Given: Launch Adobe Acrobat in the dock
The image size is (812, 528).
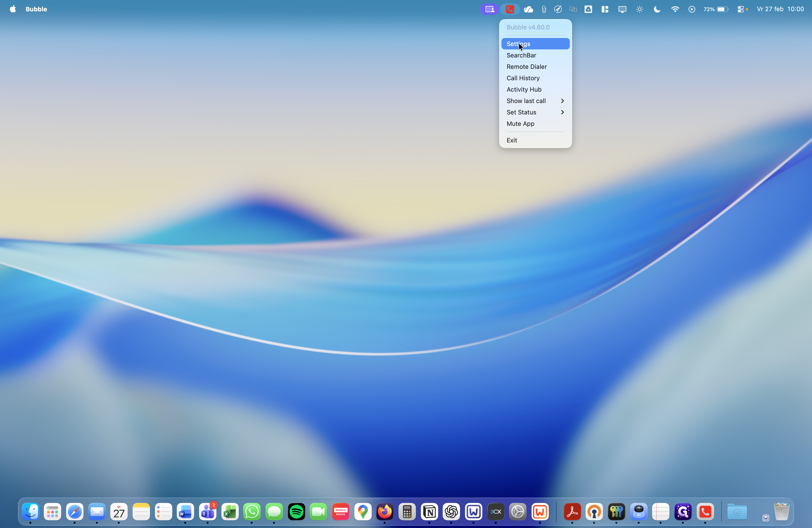Looking at the screenshot, I should click(x=572, y=511).
